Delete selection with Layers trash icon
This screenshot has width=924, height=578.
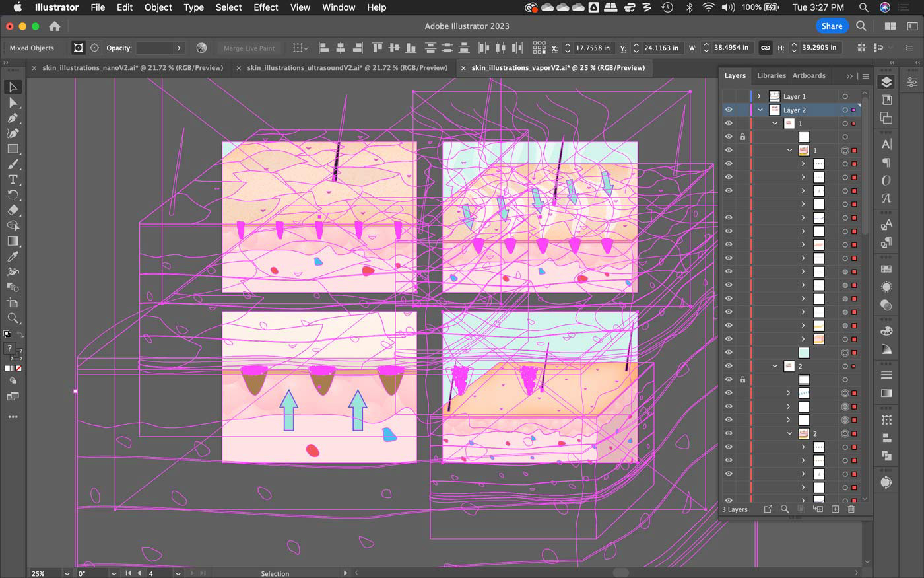(851, 509)
